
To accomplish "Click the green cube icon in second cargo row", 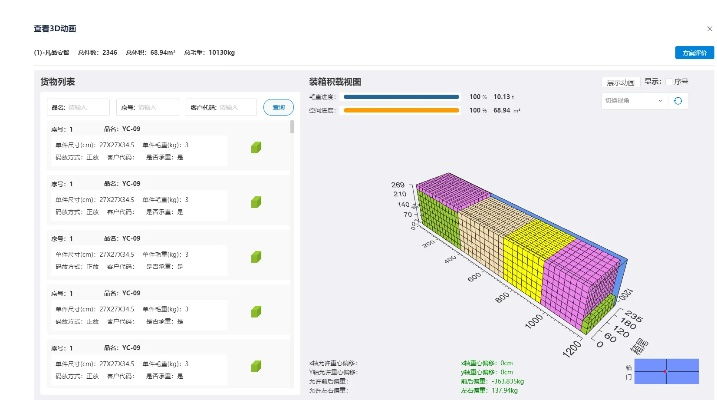I will (256, 203).
